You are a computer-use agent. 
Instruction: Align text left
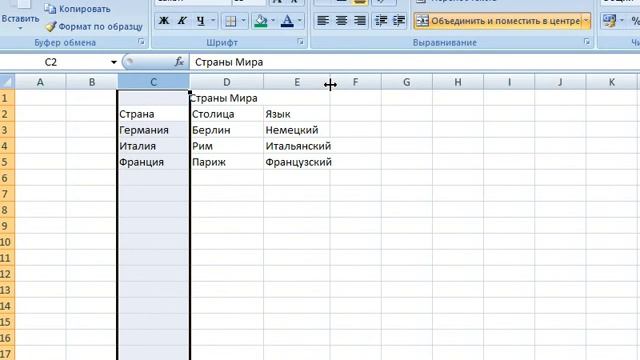(x=323, y=21)
